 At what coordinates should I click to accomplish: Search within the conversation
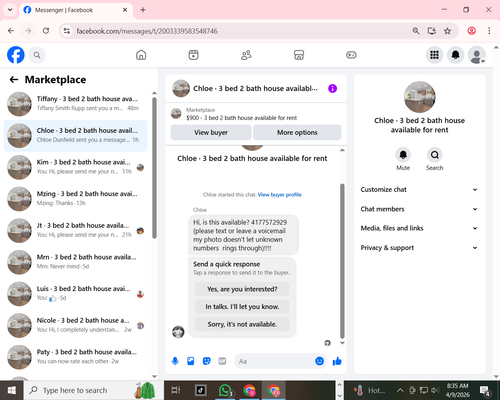[435, 155]
